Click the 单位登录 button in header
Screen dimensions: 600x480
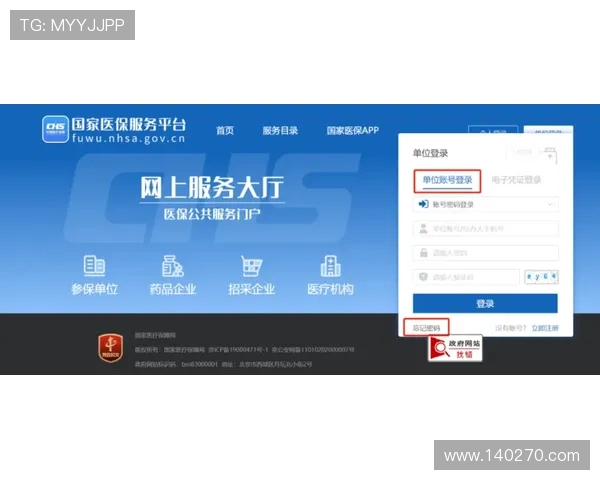548,129
